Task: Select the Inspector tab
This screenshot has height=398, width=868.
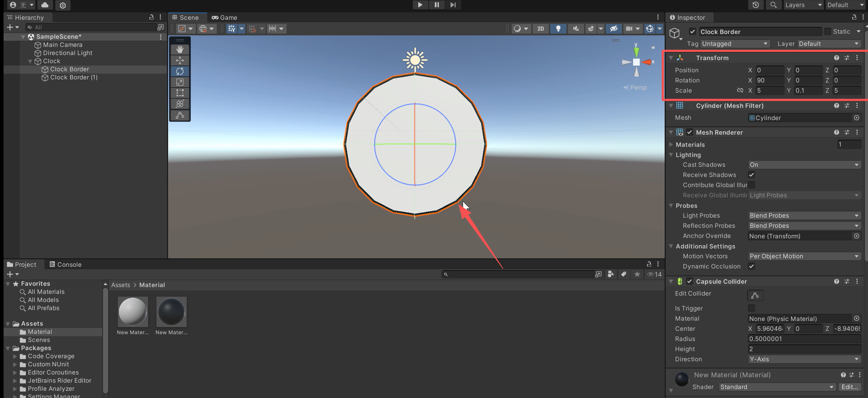Action: pyautogui.click(x=687, y=17)
